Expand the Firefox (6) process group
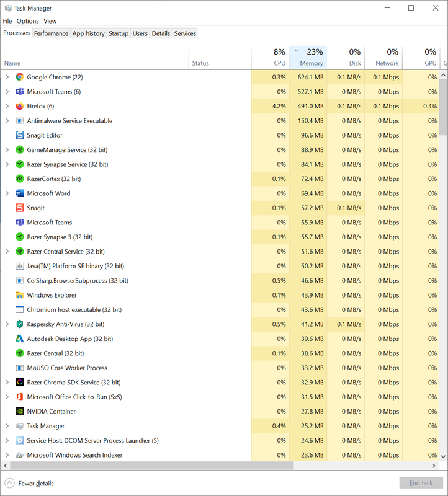Viewport: 448px width, 496px height. [7, 106]
